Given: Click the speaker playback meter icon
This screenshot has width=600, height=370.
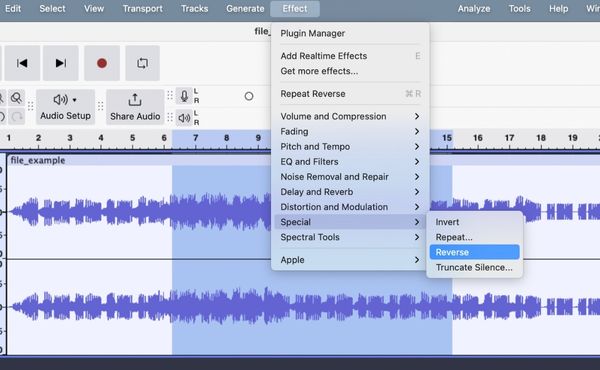Looking at the screenshot, I should pyautogui.click(x=184, y=118).
